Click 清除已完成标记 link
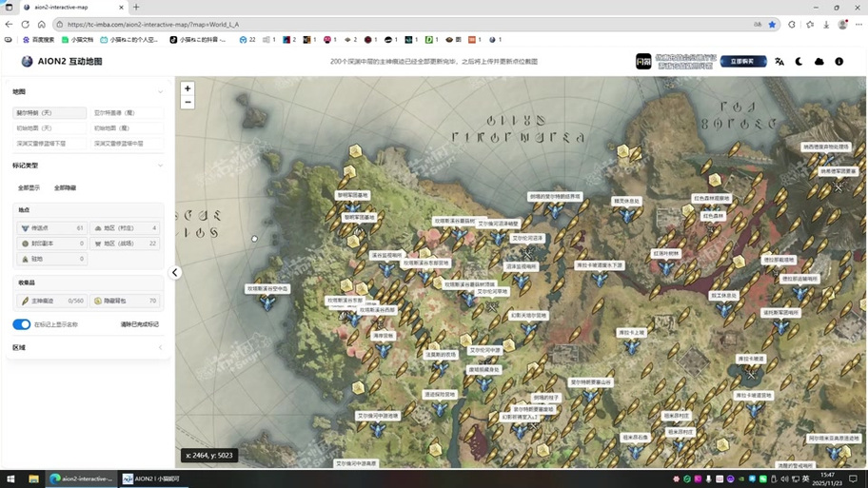The image size is (868, 488). (140, 324)
